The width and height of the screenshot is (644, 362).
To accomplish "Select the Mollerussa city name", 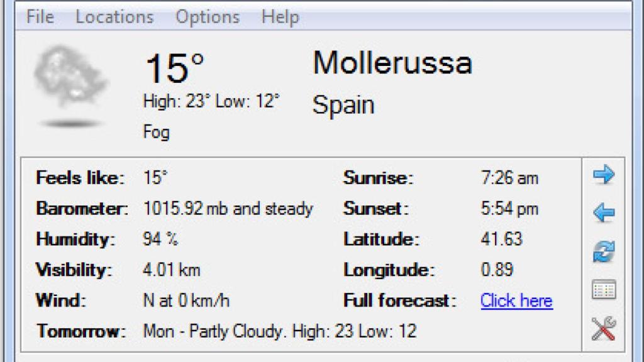I will tap(392, 63).
